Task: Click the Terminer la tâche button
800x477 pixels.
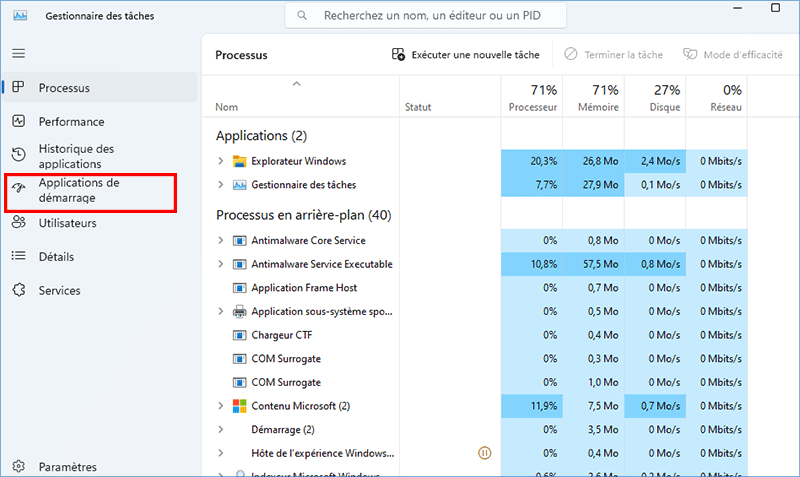Action: (x=612, y=55)
